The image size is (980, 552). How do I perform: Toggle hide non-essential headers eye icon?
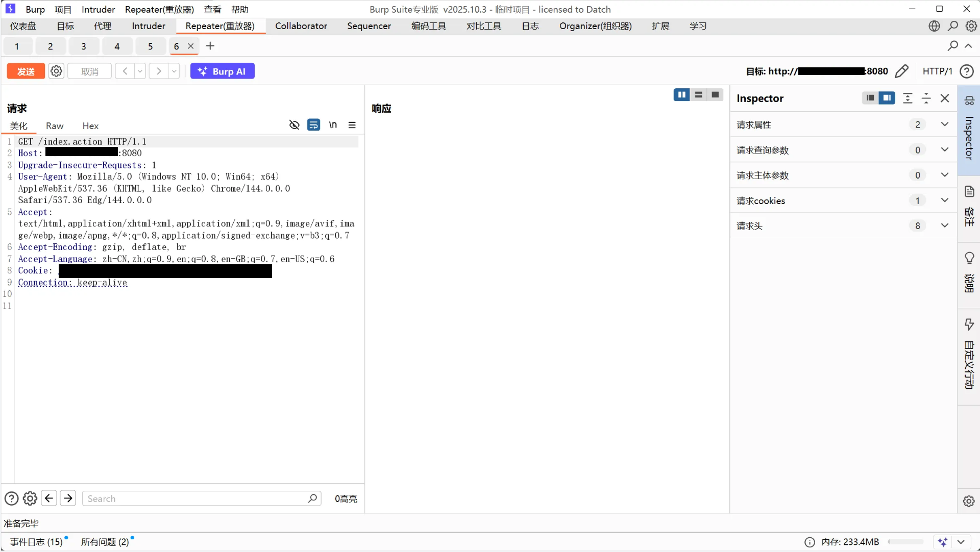tap(294, 125)
